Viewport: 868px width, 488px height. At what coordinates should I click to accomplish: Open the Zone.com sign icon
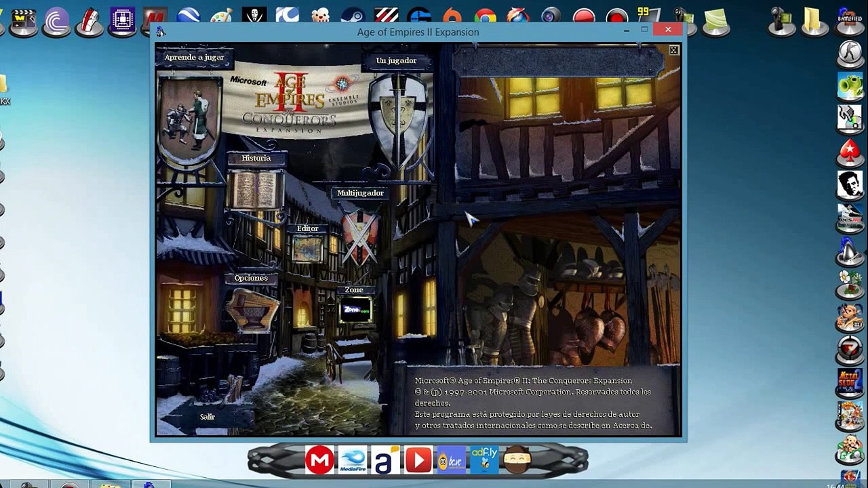(355, 310)
